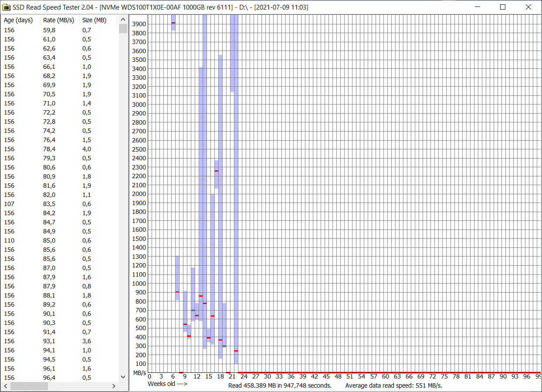The width and height of the screenshot is (542, 392).
Task: Maximize the SSD Read Speed Tester window
Action: [x=503, y=7]
